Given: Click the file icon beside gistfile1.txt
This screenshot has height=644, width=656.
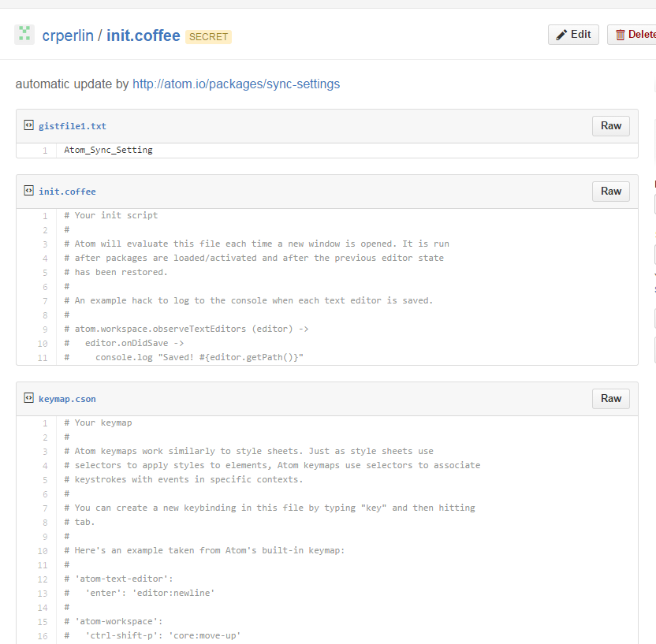Looking at the screenshot, I should pos(28,125).
